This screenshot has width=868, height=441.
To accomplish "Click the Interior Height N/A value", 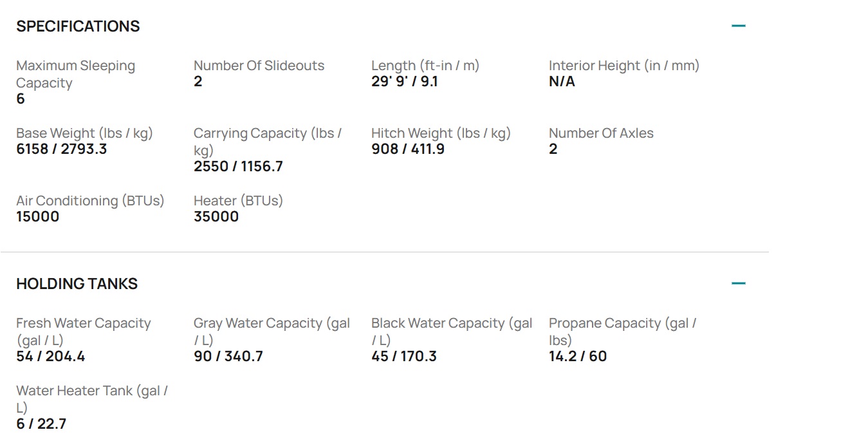I will pyautogui.click(x=562, y=82).
